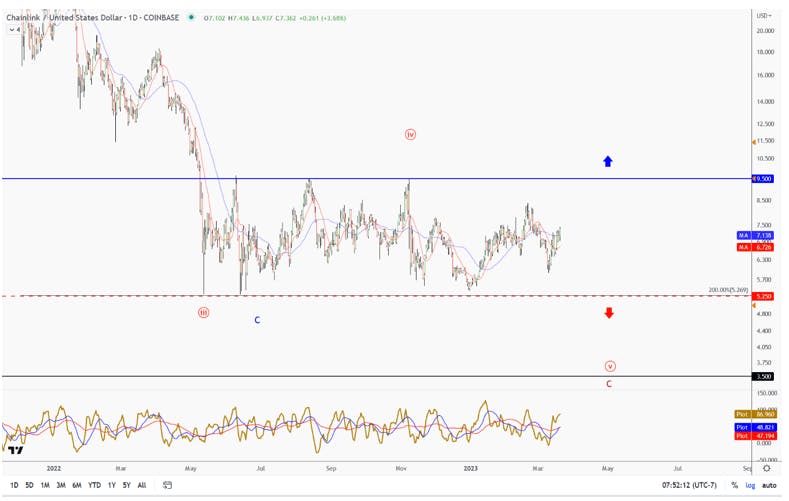Switch to YTD time range
Viewport: 789px width, 501px height.
click(94, 485)
